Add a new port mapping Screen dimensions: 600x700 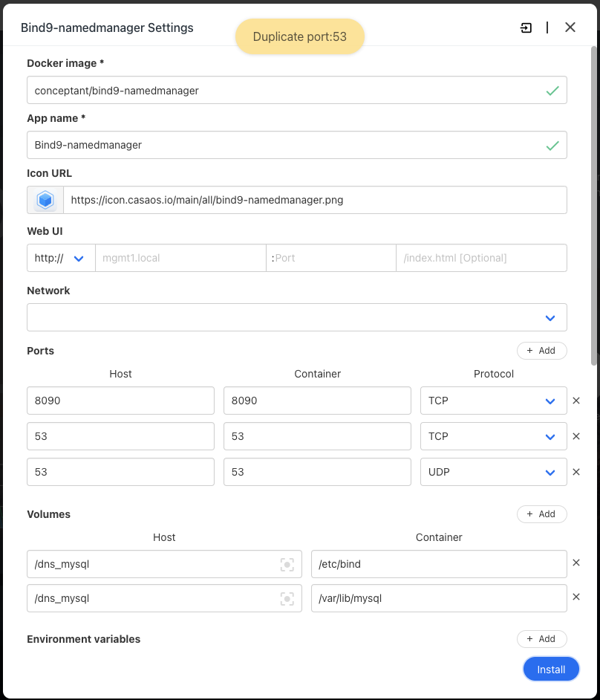[541, 350]
